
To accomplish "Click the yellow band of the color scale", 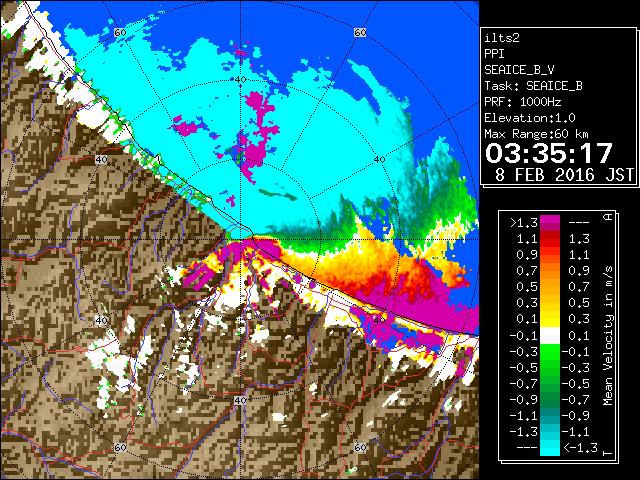I will pos(549,319).
